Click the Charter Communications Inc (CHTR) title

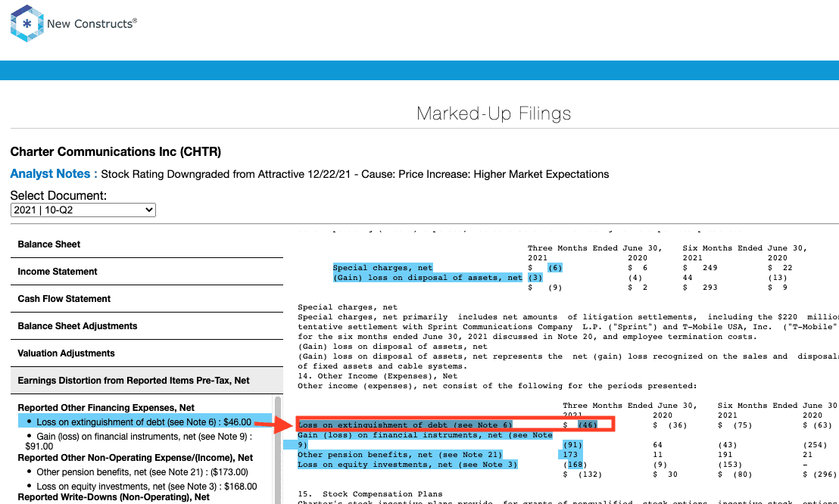(116, 152)
